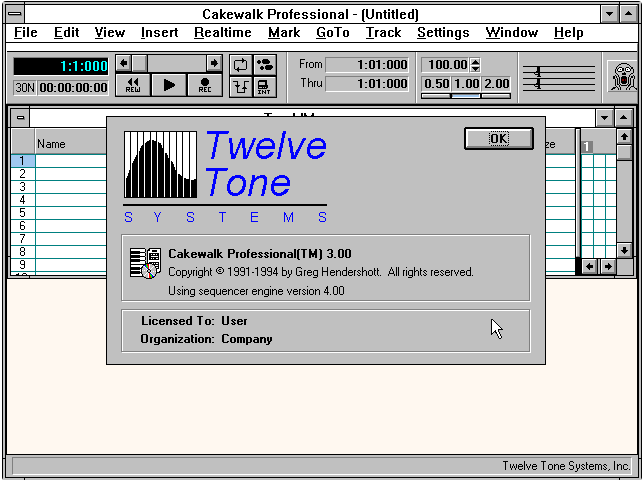Open the Insert menu
Screen dimensions: 643x480
159,32
